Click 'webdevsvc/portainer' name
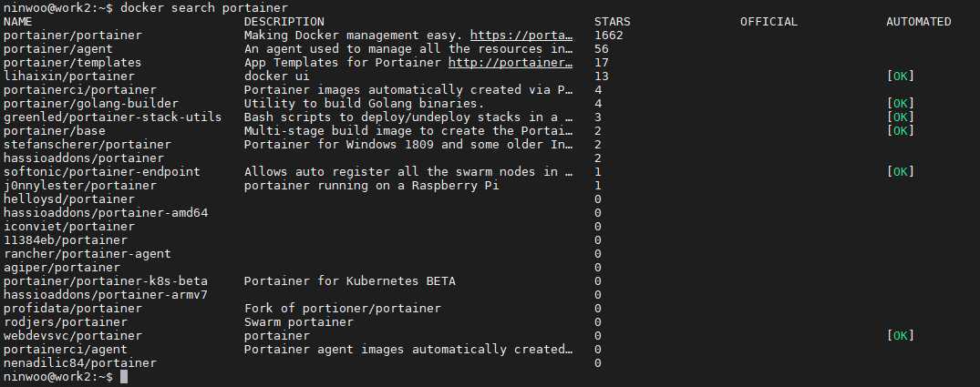The height and width of the screenshot is (387, 980). (x=73, y=336)
